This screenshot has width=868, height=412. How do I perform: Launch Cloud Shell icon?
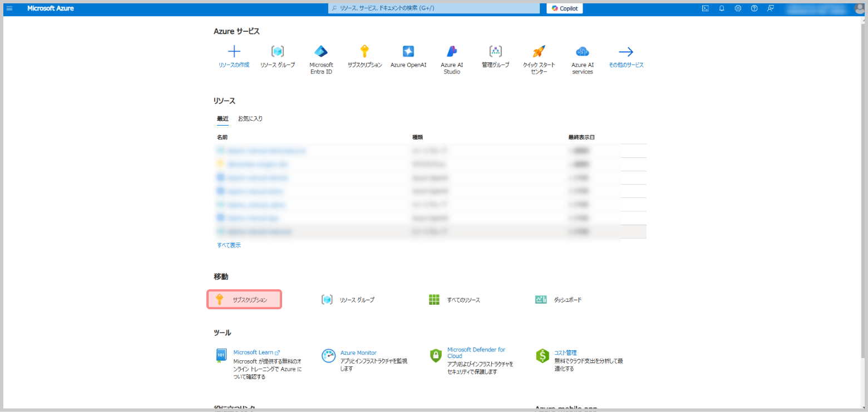pos(705,8)
